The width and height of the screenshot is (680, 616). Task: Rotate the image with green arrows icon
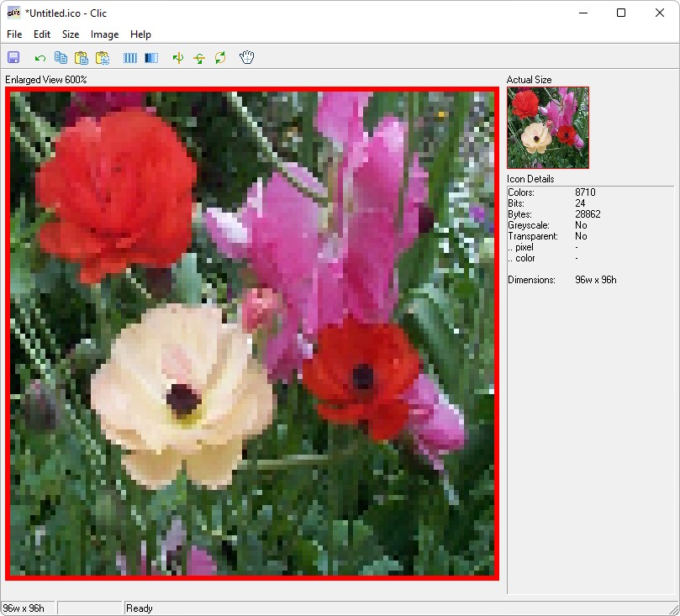point(220,58)
